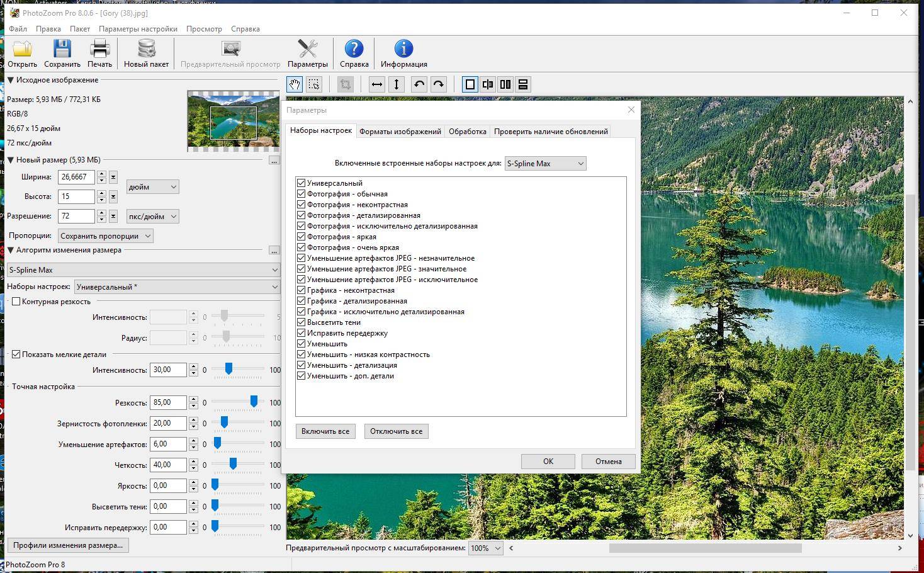Click the Яркость value field
This screenshot has height=573, width=924.
(x=169, y=486)
